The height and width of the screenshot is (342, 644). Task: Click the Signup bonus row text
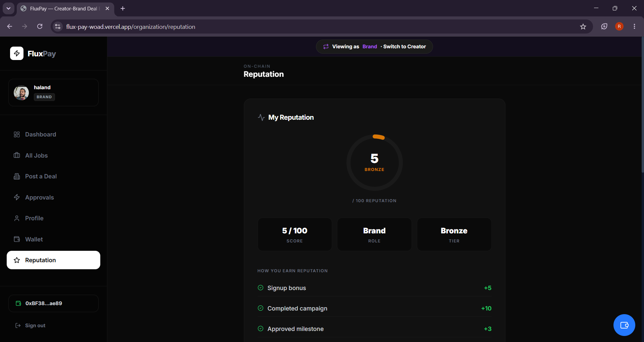click(286, 288)
